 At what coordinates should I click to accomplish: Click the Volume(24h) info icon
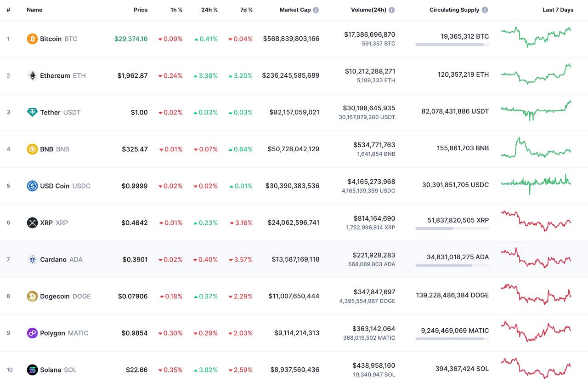(391, 10)
